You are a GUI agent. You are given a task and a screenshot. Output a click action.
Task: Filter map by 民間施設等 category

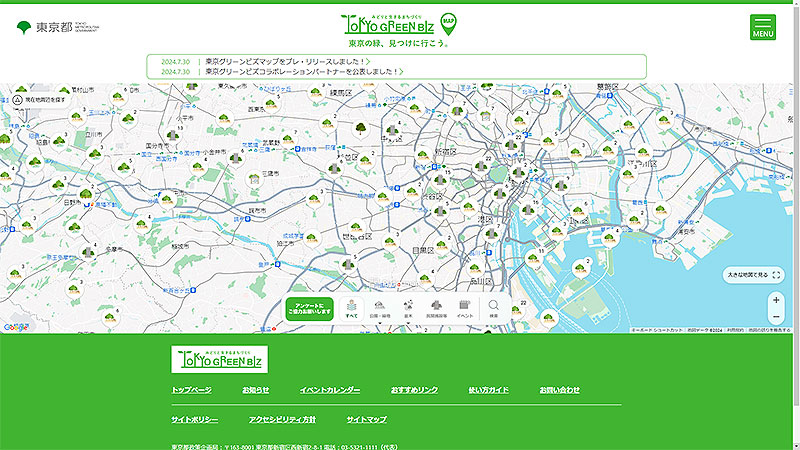pos(436,308)
